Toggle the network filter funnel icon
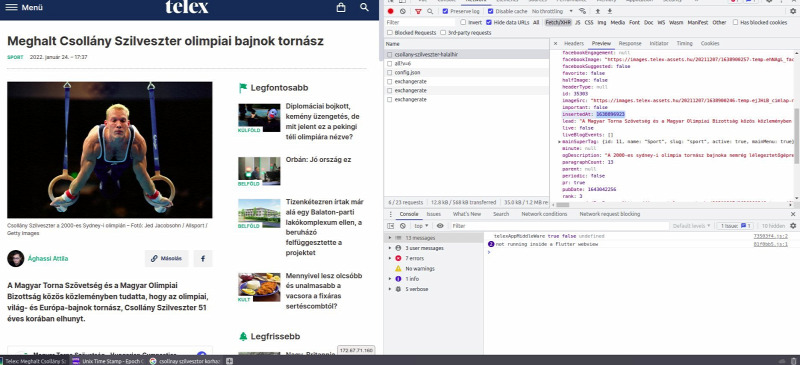 pyautogui.click(x=418, y=11)
